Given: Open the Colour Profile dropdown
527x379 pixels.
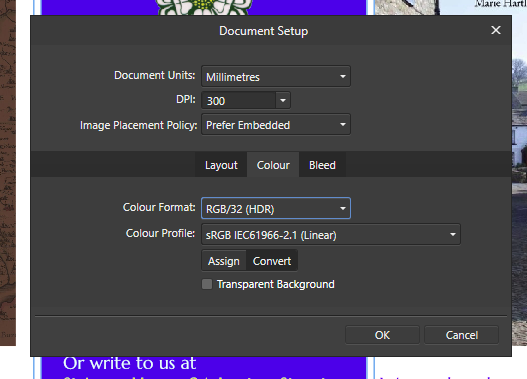Looking at the screenshot, I should [x=331, y=235].
